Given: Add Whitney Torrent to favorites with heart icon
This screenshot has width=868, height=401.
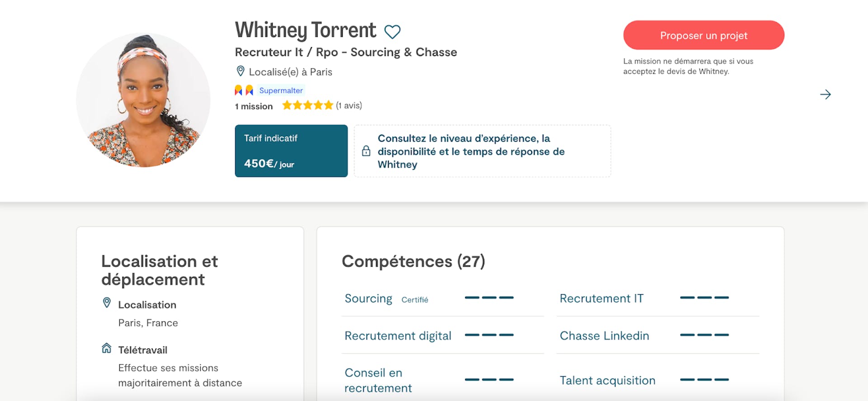Looking at the screenshot, I should pos(392,32).
